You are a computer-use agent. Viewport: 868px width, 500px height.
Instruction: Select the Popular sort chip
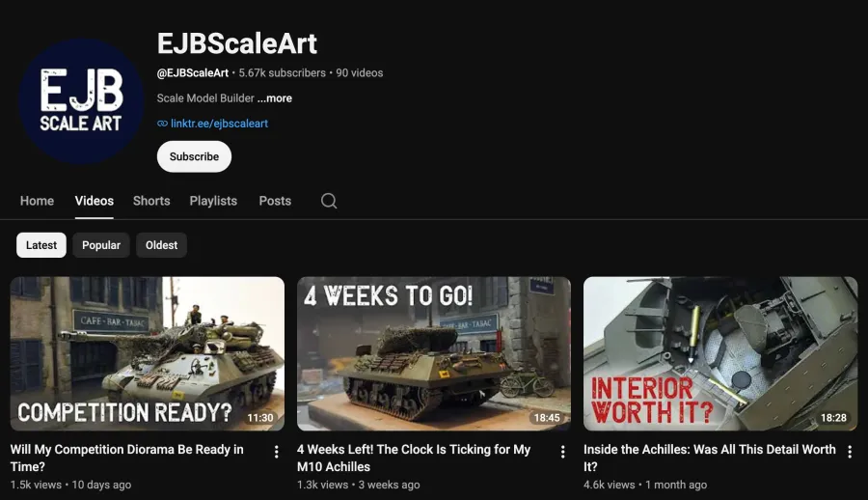(101, 245)
